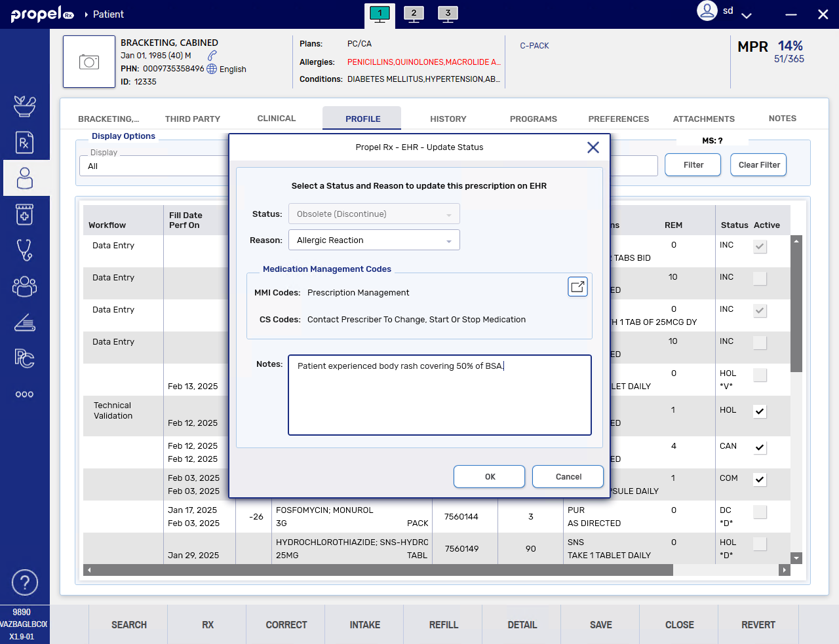Expand the user account menu chevron
The height and width of the screenshot is (644, 839).
click(x=746, y=15)
